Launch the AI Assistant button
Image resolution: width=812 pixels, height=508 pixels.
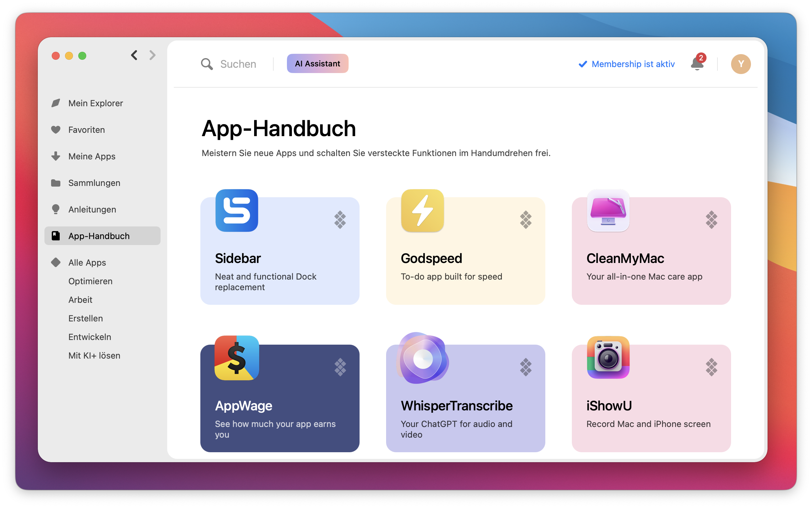(x=317, y=63)
